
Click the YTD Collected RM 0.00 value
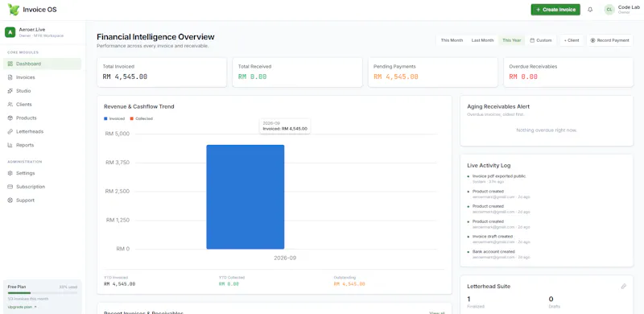coord(229,284)
